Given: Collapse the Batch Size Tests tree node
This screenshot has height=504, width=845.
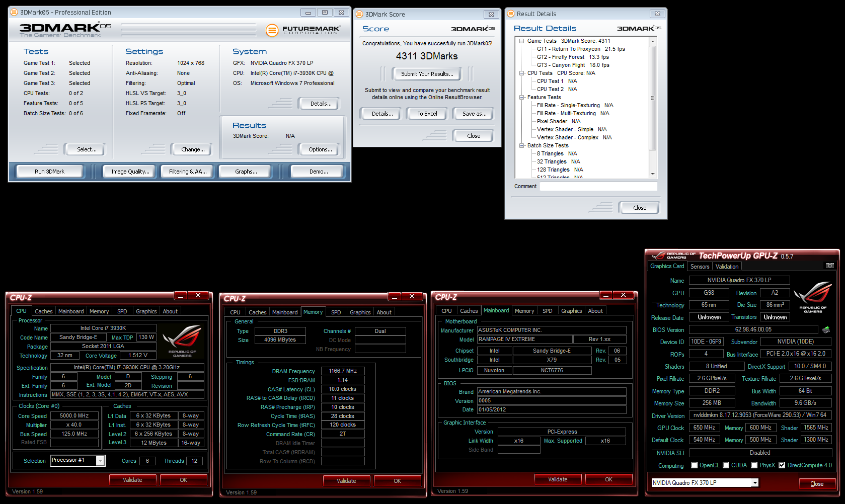Looking at the screenshot, I should pos(522,145).
